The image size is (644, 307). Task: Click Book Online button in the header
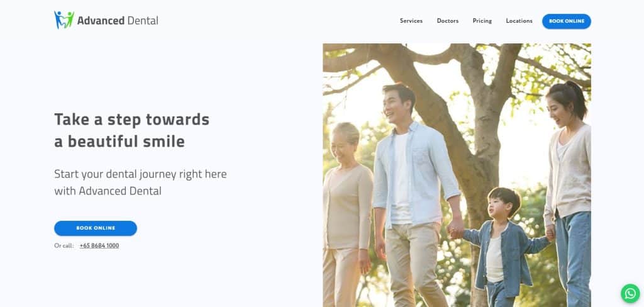click(567, 21)
